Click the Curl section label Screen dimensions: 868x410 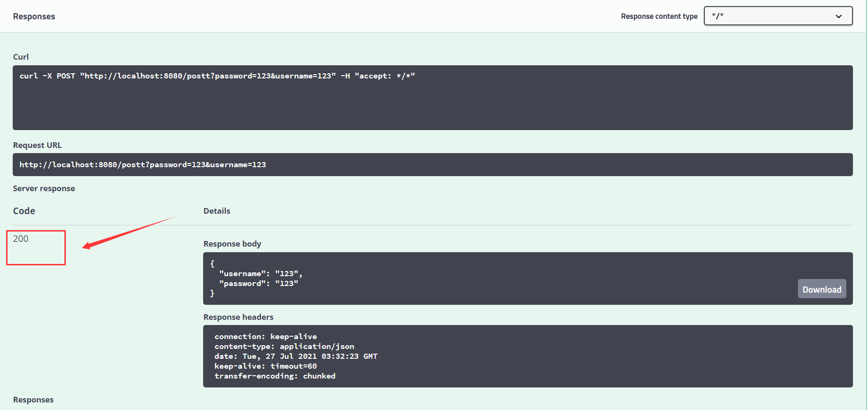coord(21,57)
